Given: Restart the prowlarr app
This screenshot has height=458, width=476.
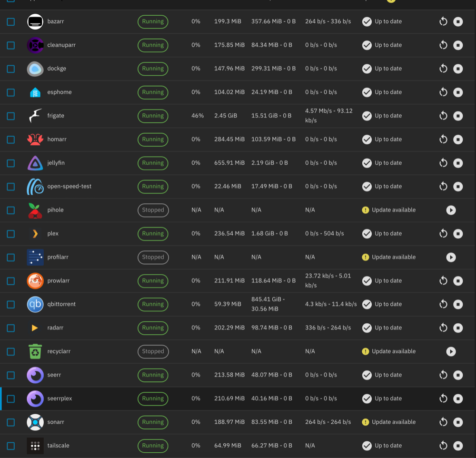Looking at the screenshot, I should click(443, 280).
